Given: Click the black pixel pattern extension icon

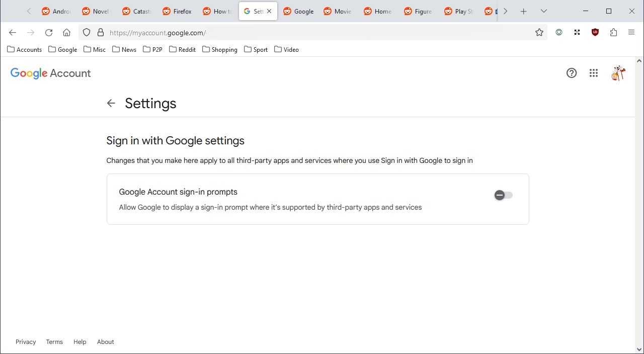Looking at the screenshot, I should pyautogui.click(x=577, y=33).
